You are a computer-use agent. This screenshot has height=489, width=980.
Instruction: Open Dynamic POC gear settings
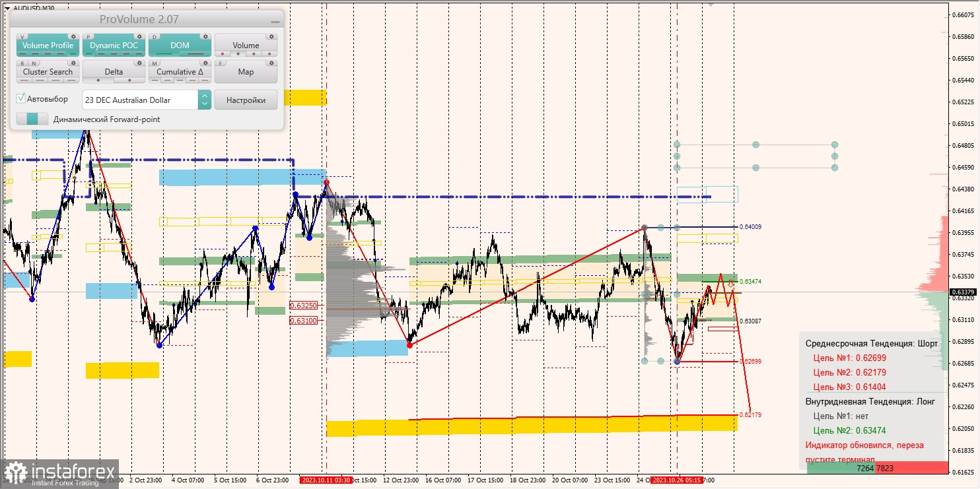[139, 36]
